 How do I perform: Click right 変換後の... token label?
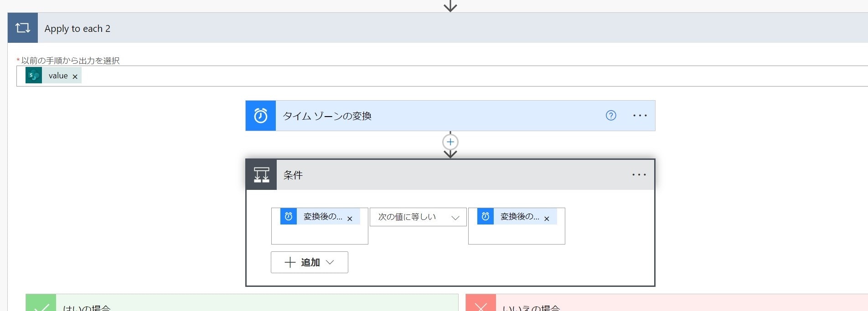pos(520,216)
